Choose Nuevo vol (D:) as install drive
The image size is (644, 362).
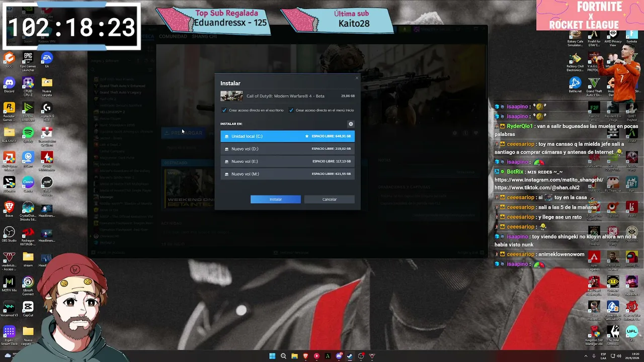pyautogui.click(x=287, y=149)
